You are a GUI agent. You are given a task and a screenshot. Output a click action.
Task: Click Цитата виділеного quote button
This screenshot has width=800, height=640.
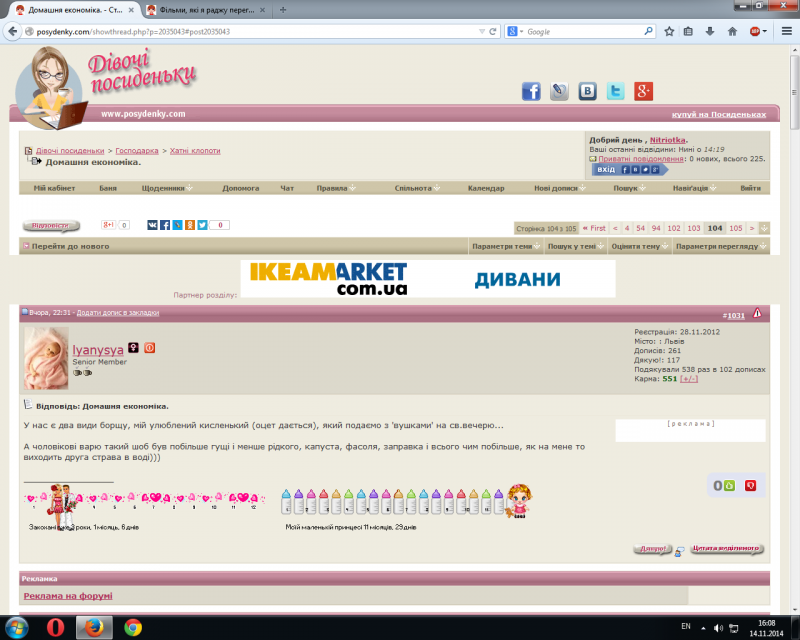pyautogui.click(x=727, y=549)
